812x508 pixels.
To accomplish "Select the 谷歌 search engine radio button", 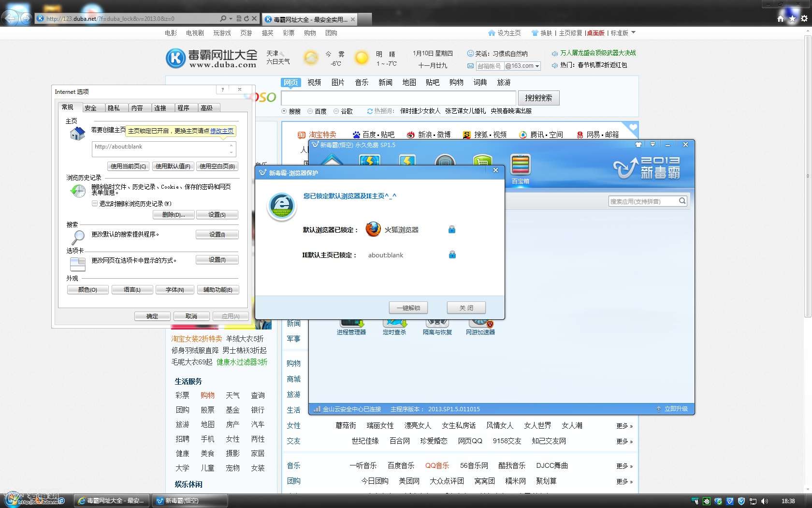I will pyautogui.click(x=336, y=111).
